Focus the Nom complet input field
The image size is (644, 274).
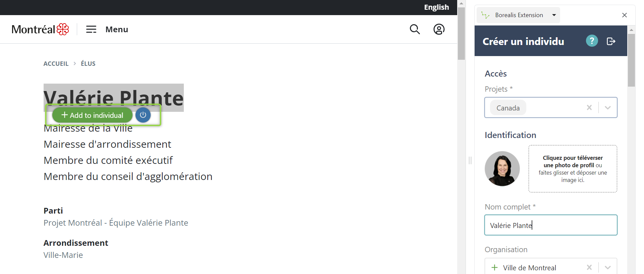pos(550,225)
